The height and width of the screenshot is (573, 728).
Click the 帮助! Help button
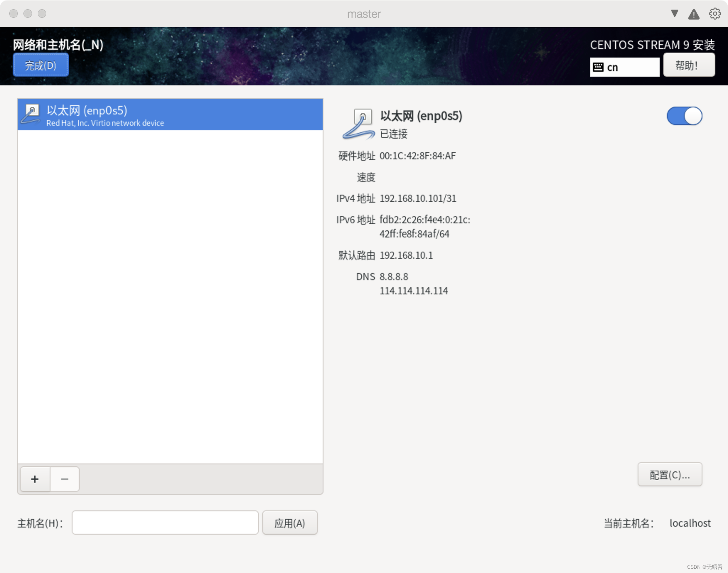point(689,65)
